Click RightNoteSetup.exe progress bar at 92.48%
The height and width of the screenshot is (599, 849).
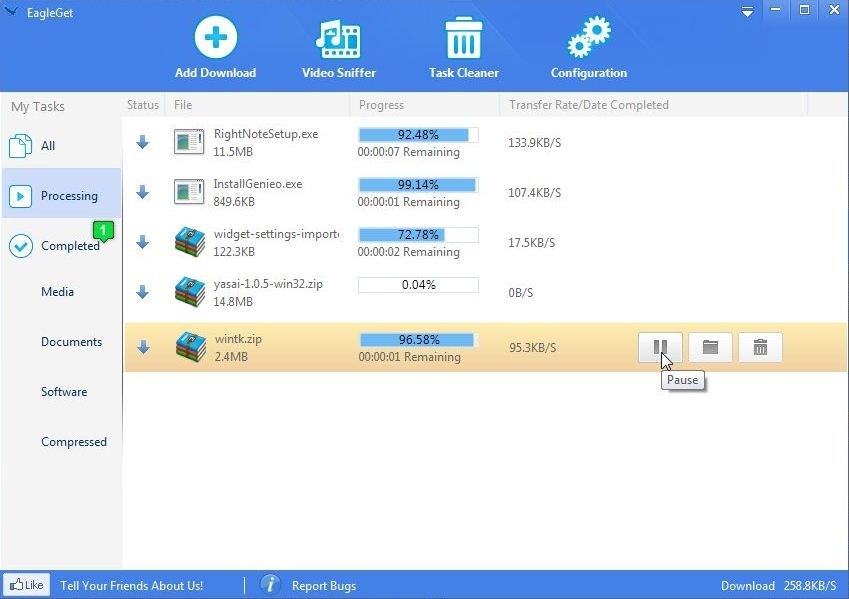[418, 135]
